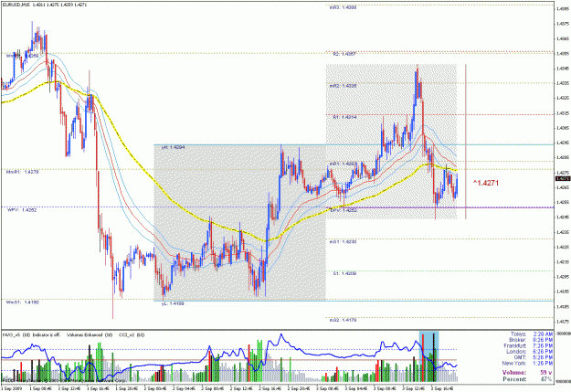Click the 3 Sep 16:45 time axis label
The image size is (571, 392).
(443, 388)
